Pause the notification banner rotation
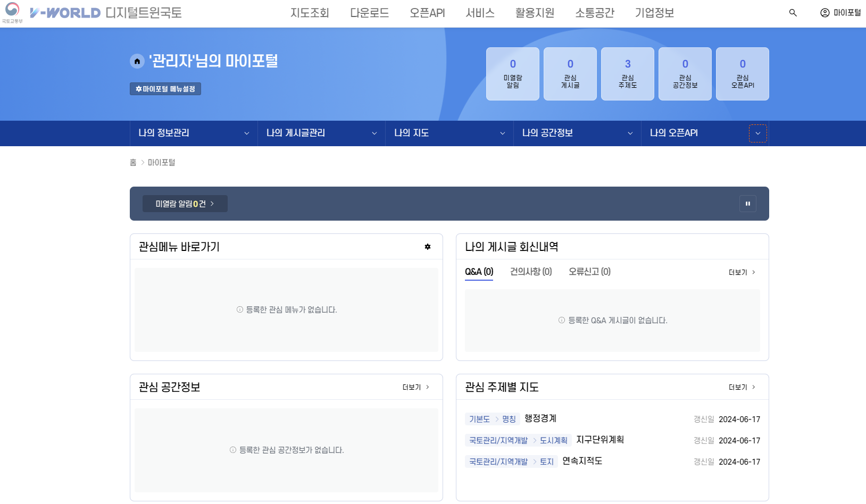866x504 pixels. tap(747, 204)
